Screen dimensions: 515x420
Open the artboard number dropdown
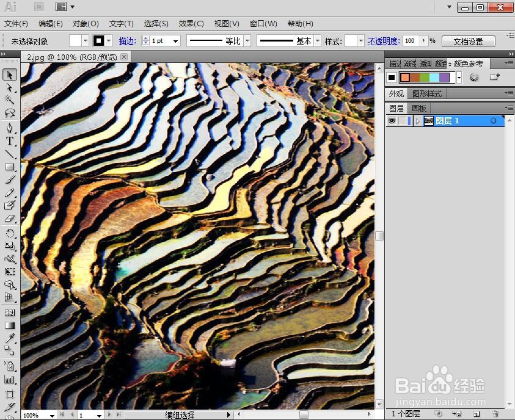click(99, 415)
